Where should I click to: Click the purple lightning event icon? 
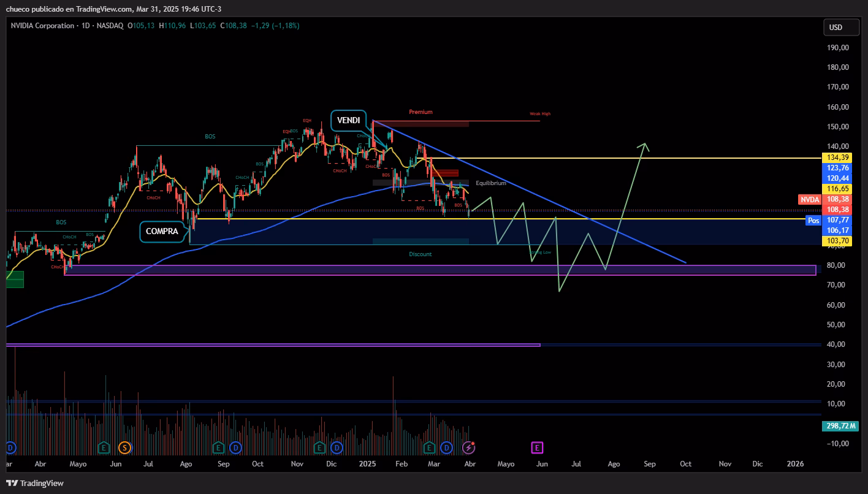[x=469, y=447]
